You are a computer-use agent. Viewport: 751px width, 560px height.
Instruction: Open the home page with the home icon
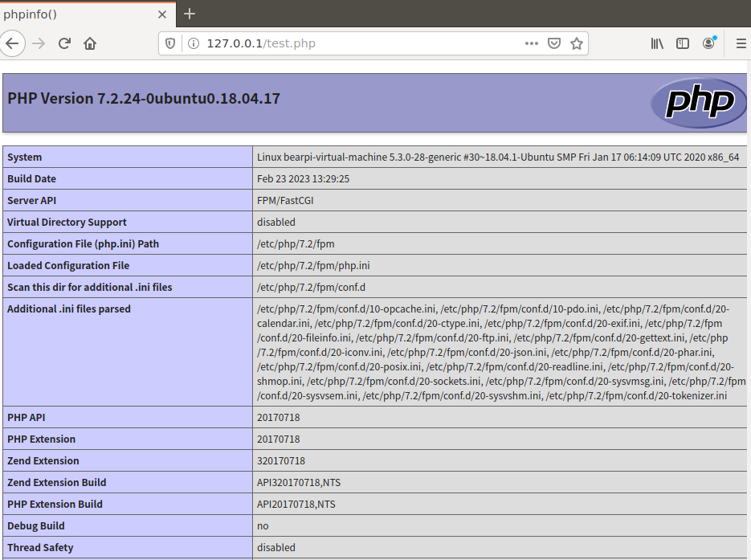coord(89,43)
